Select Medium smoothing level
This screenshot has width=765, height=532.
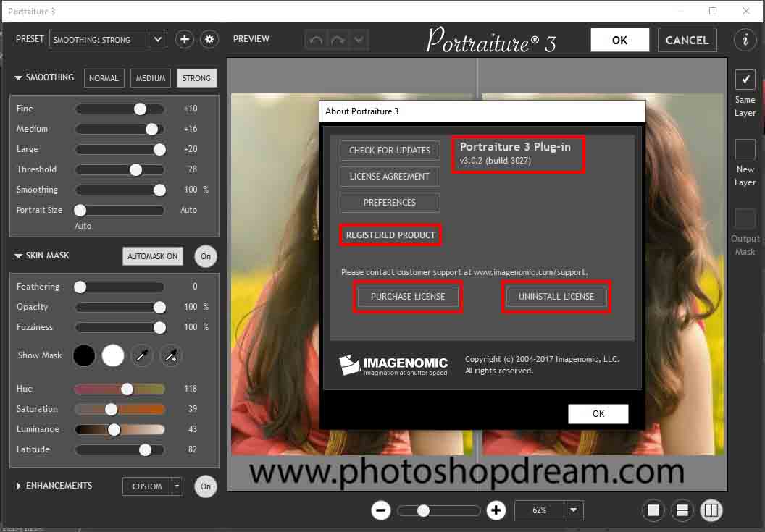click(151, 78)
